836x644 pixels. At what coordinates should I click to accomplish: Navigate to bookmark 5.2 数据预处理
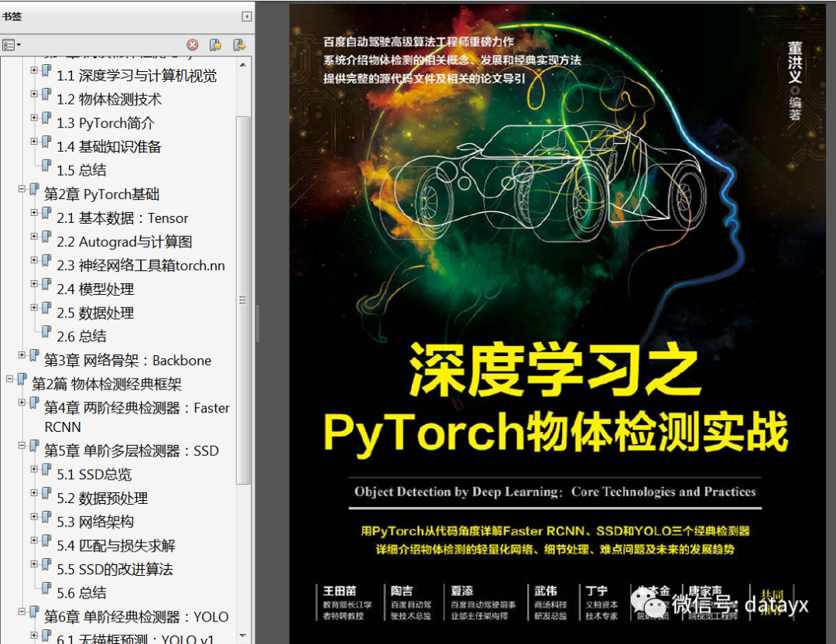[102, 498]
